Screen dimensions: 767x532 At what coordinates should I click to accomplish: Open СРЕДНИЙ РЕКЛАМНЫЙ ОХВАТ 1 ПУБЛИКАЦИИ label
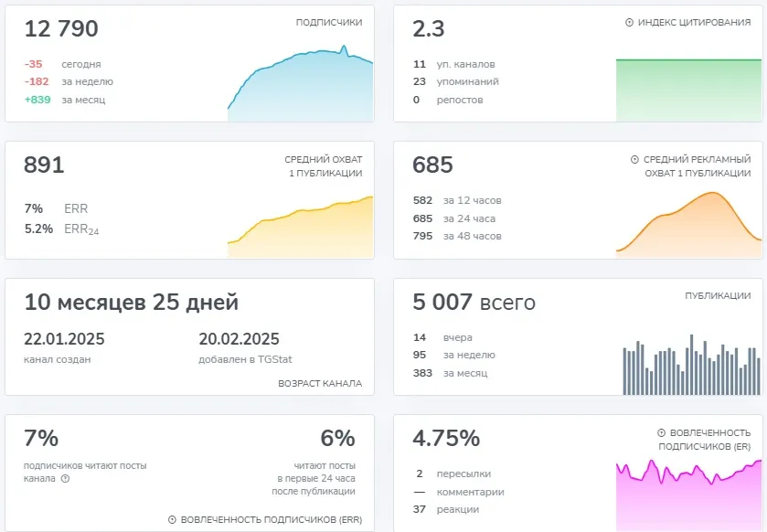pyautogui.click(x=697, y=166)
